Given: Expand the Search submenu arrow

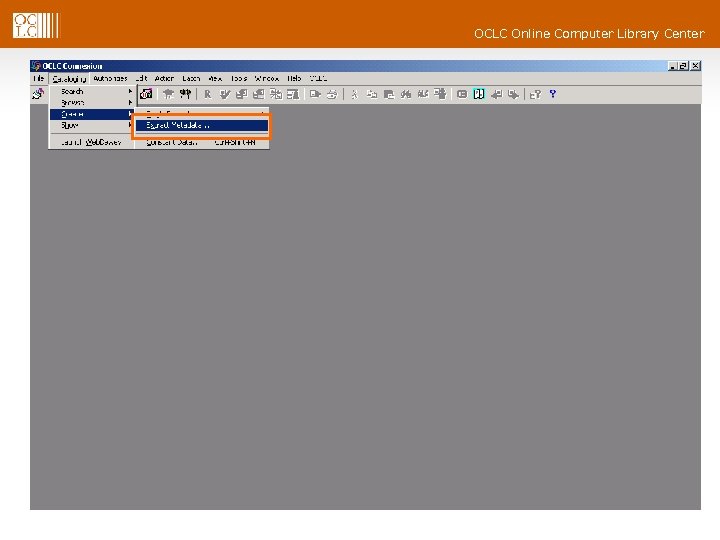Looking at the screenshot, I should pos(130,91).
